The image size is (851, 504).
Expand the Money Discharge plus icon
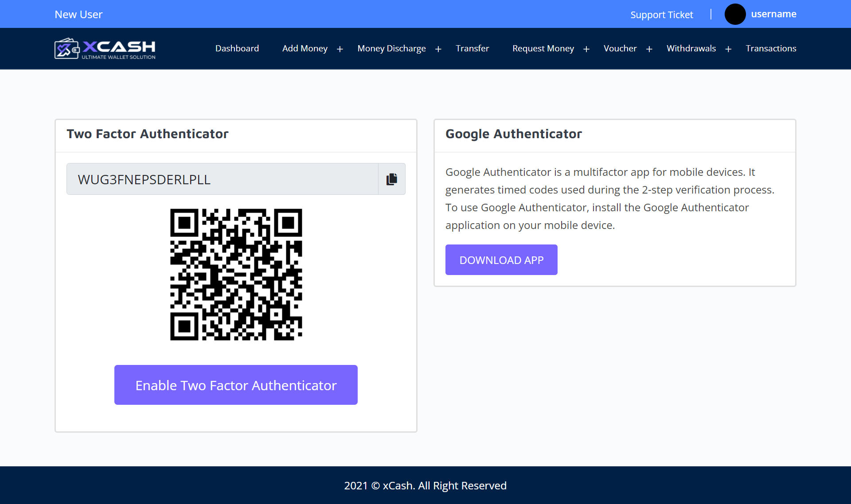438,49
